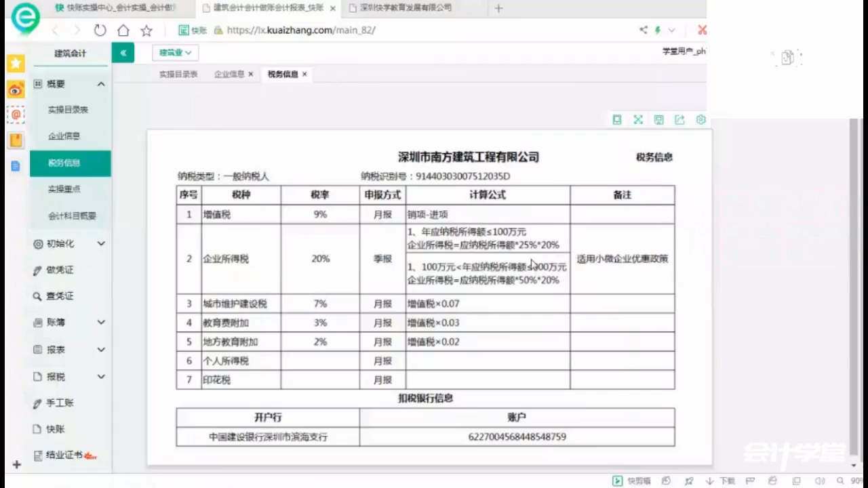
Task: Click the page-view icon above the table
Action: (616, 119)
